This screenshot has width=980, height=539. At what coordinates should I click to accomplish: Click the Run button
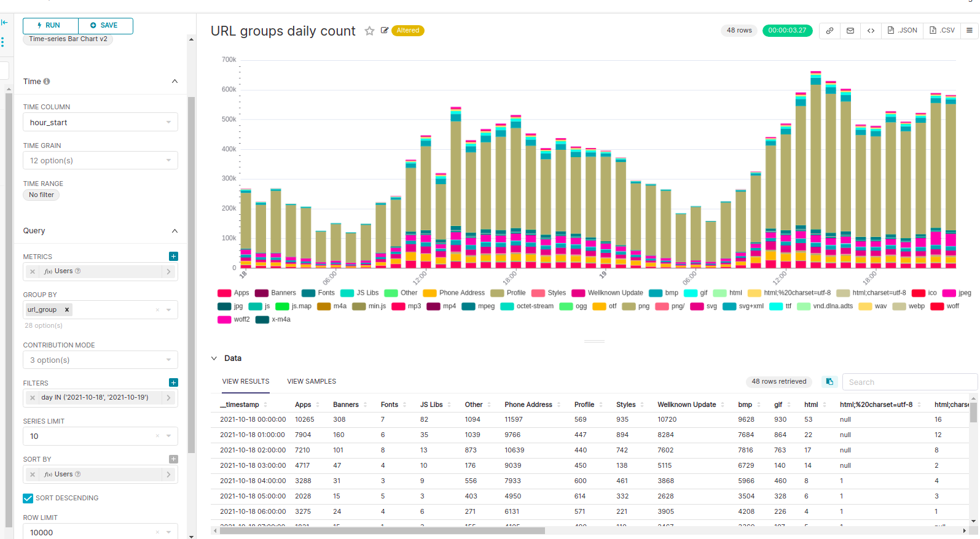[x=50, y=26]
